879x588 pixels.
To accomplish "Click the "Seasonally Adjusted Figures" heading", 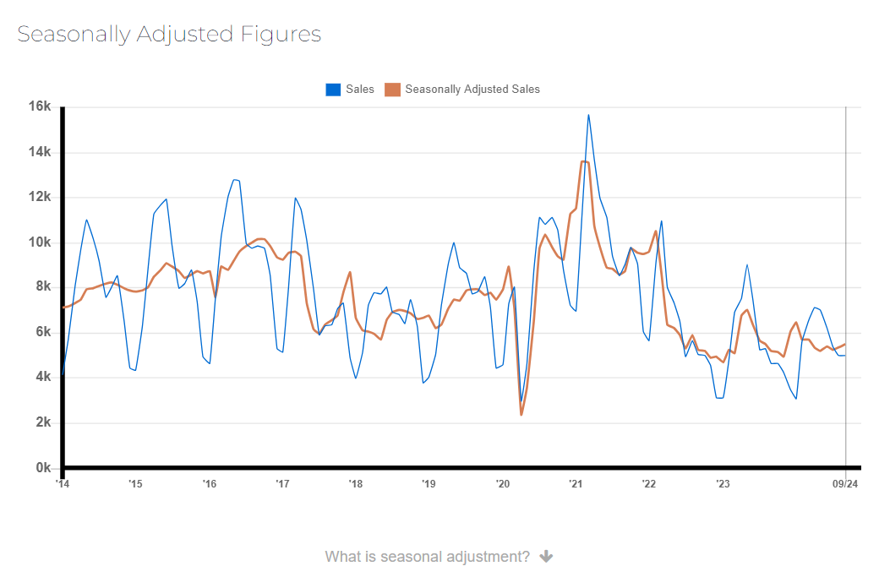I will 169,34.
